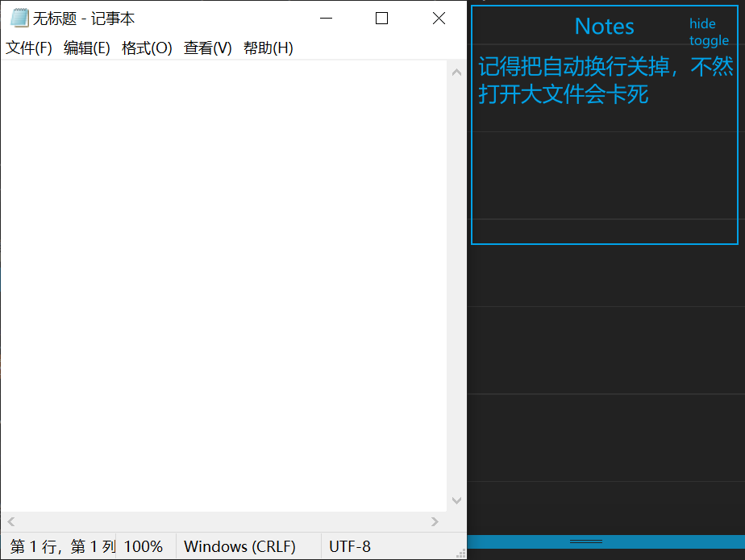Click the 第 1 行, 第 1 列 status entry
The height and width of the screenshot is (560, 745).
coord(63,546)
